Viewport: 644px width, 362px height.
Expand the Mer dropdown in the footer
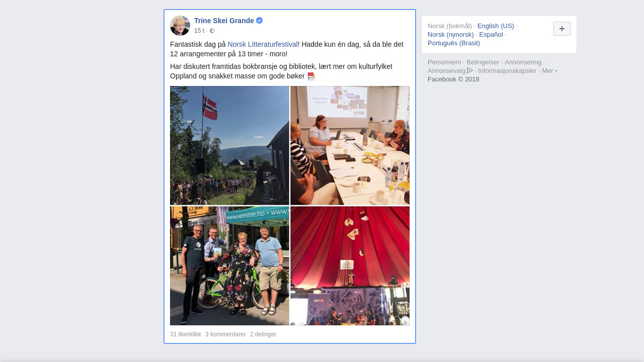[549, 70]
